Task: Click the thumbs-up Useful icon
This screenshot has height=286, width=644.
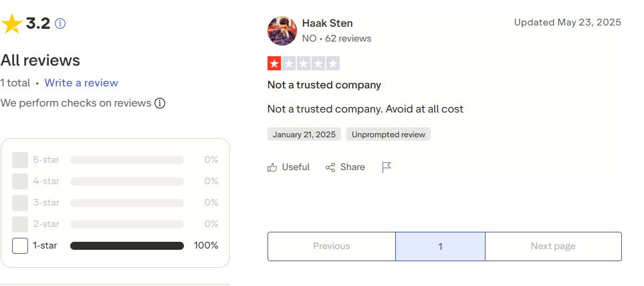Action: click(x=272, y=167)
